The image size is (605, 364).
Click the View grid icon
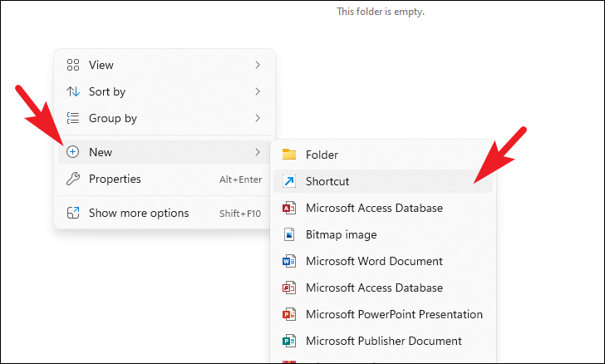[72, 65]
